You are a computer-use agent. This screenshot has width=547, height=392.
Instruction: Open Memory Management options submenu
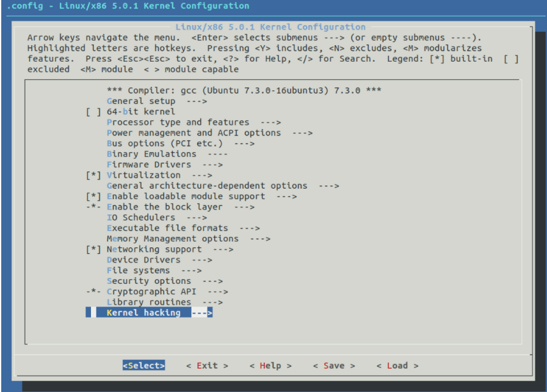pos(189,239)
